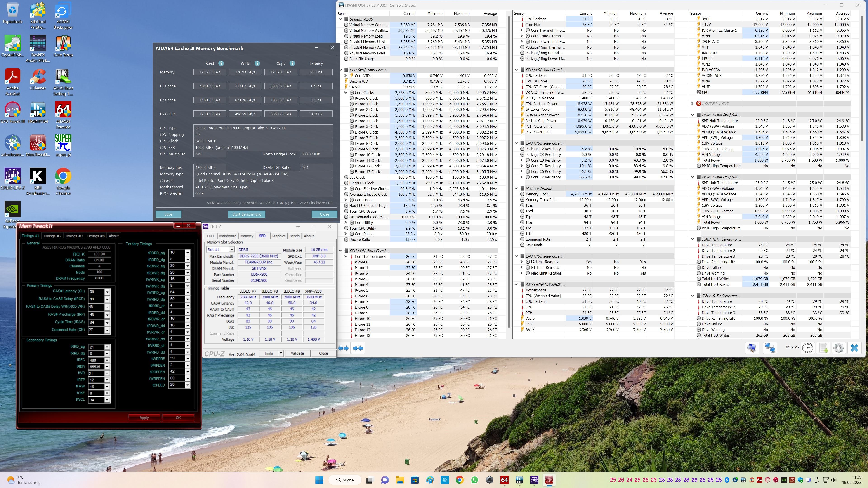Open CrystalDisk desktop shortcut
This screenshot has height=488, width=868.
pos(12,46)
